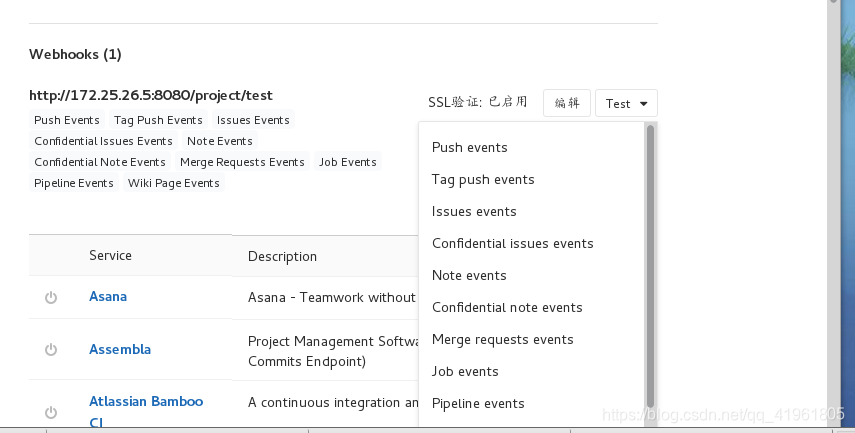Choose Job events from the list
This screenshot has width=855, height=433.
[465, 371]
